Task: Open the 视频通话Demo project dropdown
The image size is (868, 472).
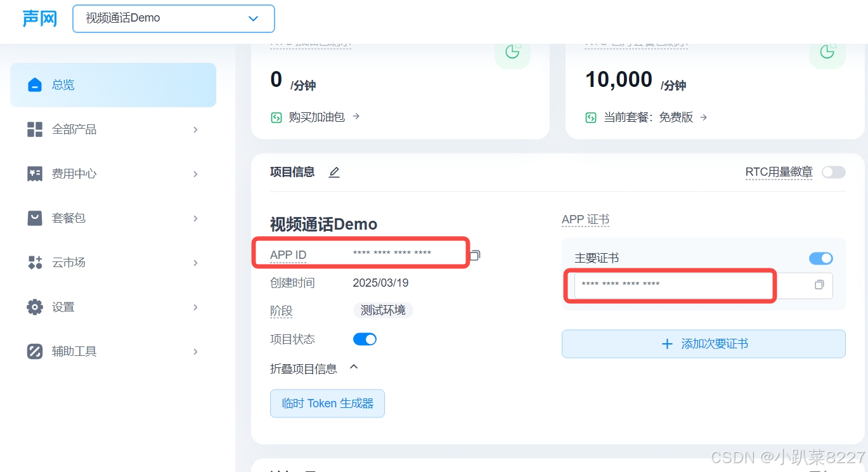Action: tap(174, 18)
